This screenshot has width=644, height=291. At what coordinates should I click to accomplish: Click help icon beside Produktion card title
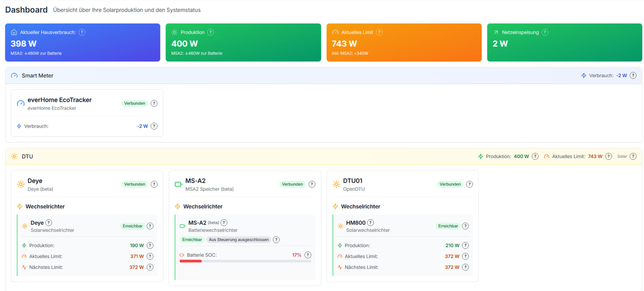(211, 32)
